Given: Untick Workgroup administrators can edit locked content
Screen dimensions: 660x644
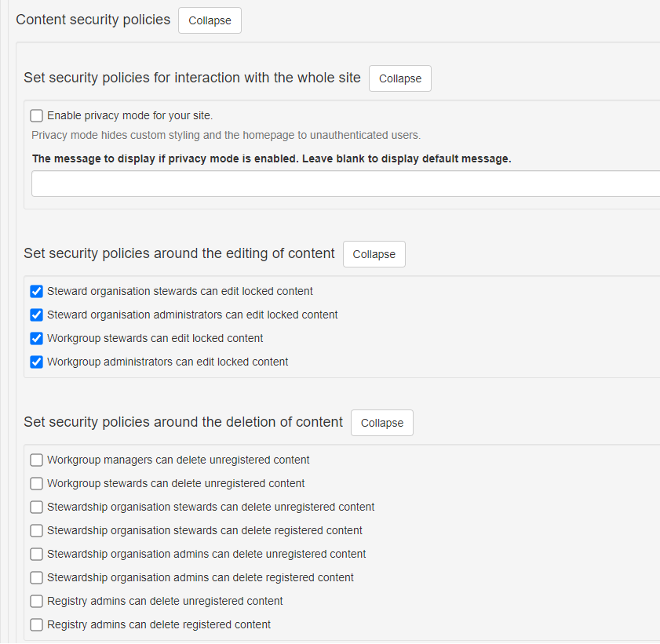Looking at the screenshot, I should [x=37, y=362].
